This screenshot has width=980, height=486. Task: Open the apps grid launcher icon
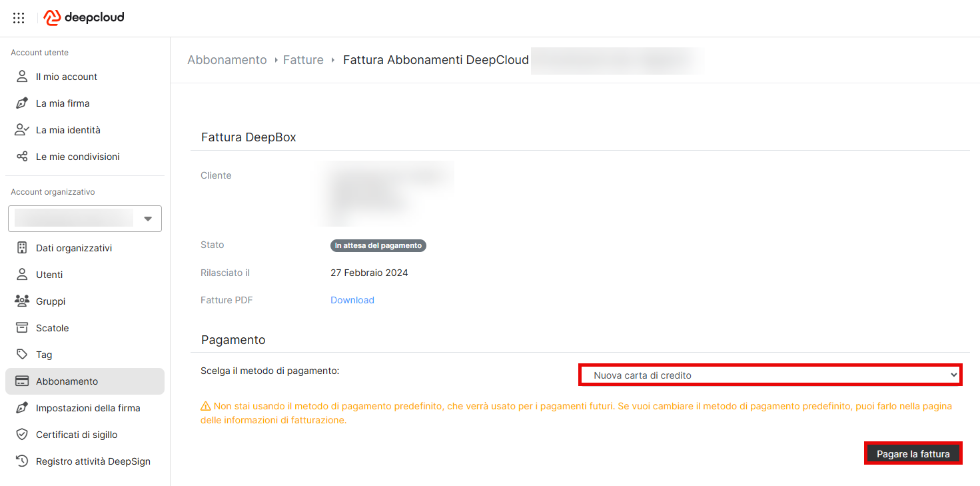(x=19, y=18)
